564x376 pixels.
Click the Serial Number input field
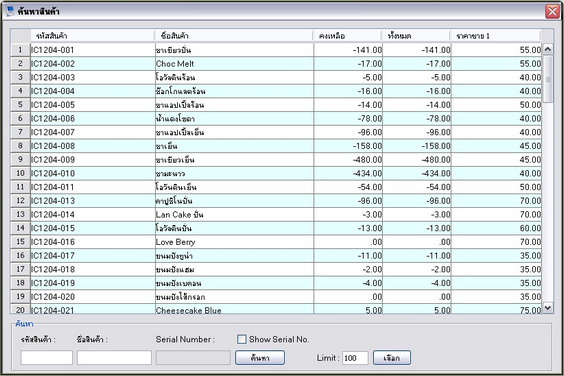pyautogui.click(x=193, y=358)
